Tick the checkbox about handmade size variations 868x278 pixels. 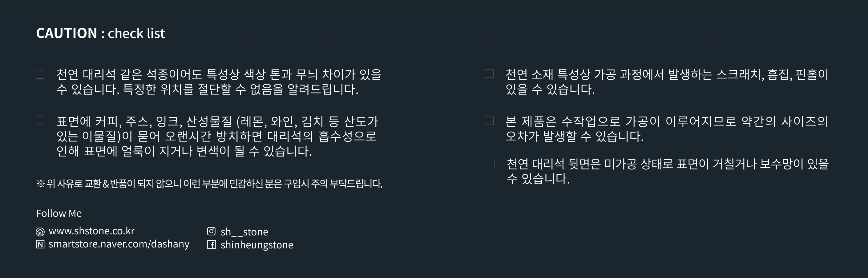(489, 121)
